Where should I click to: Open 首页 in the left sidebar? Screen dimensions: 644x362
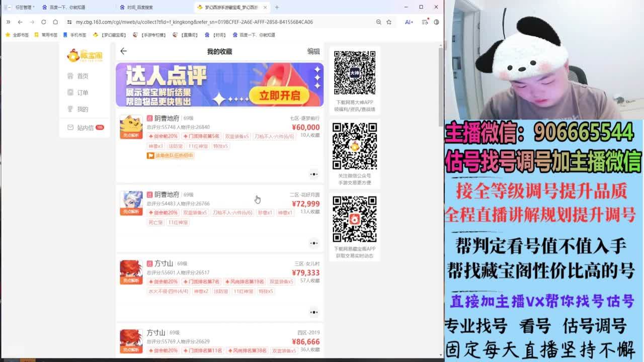[x=82, y=76]
